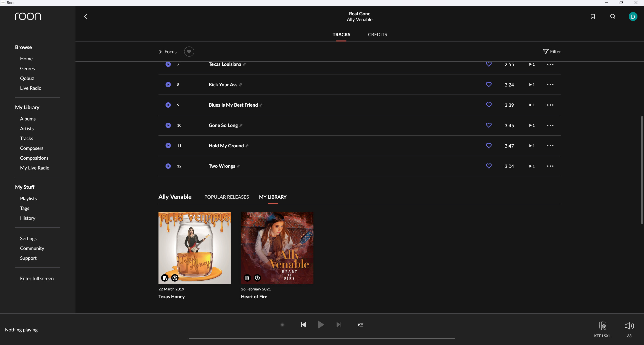Toggle favorite heart for Kick Your Ass
Image resolution: width=644 pixels, height=345 pixels.
coord(489,84)
